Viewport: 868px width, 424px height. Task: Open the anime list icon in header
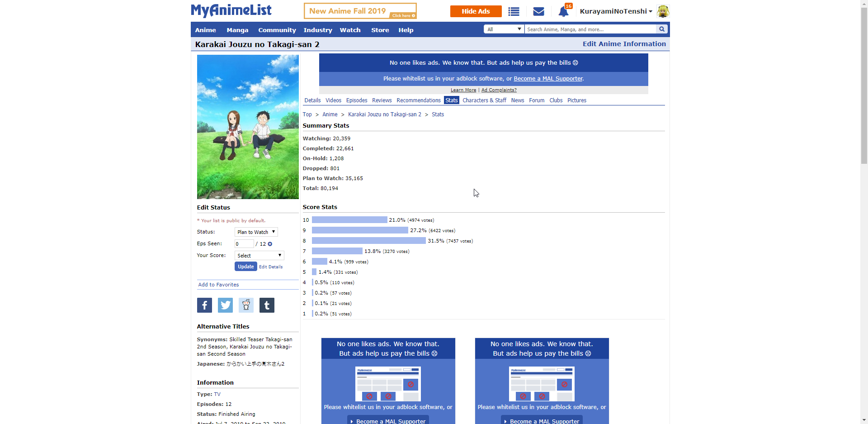click(514, 12)
